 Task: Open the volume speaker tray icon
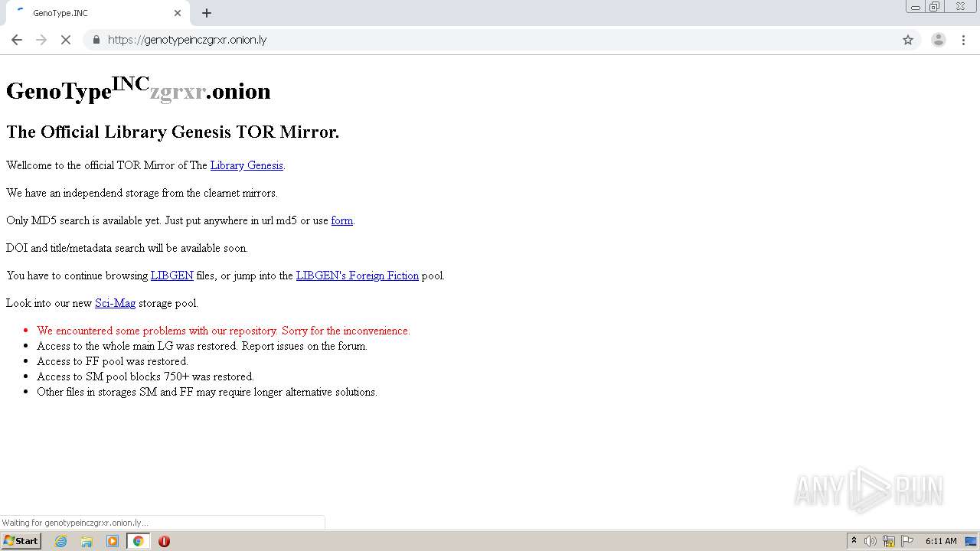[871, 541]
